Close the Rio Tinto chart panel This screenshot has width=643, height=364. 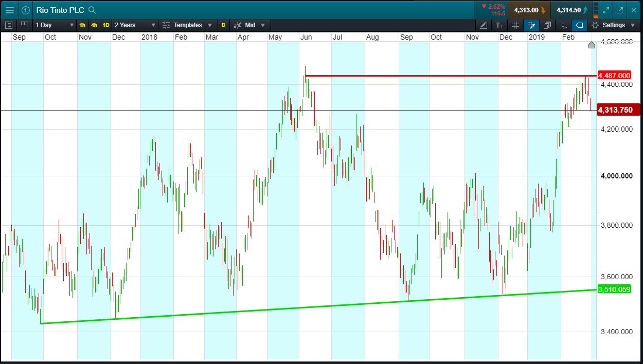(x=633, y=10)
